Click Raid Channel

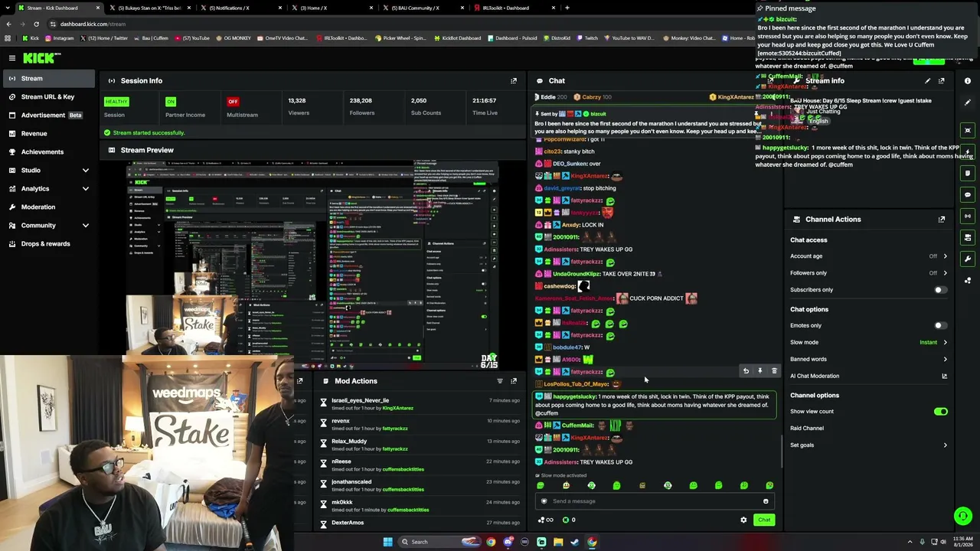[x=807, y=429]
